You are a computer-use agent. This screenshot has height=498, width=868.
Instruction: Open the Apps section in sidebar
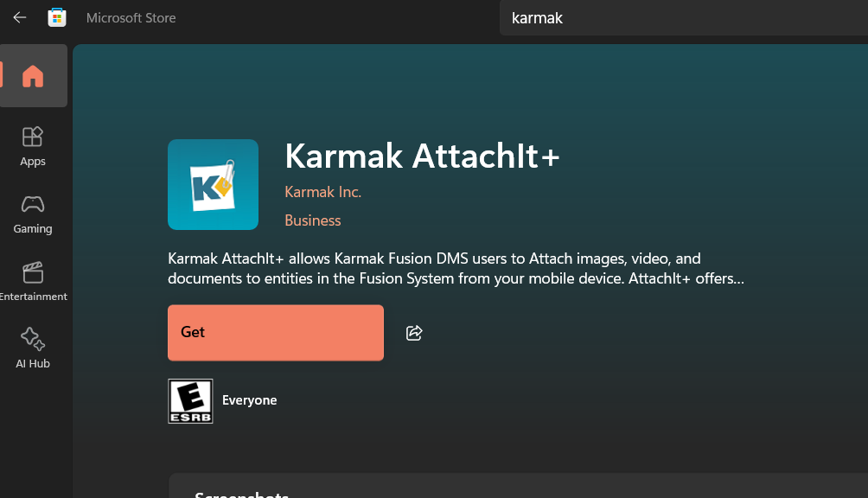(x=33, y=147)
